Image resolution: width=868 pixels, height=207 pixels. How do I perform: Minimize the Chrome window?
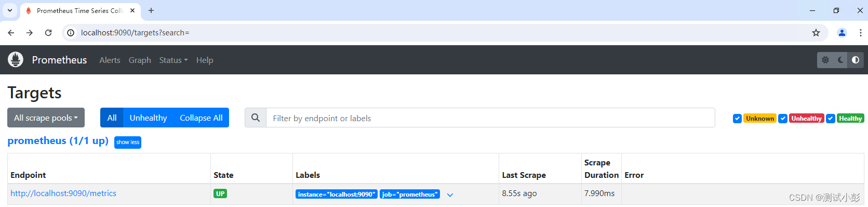(812, 10)
